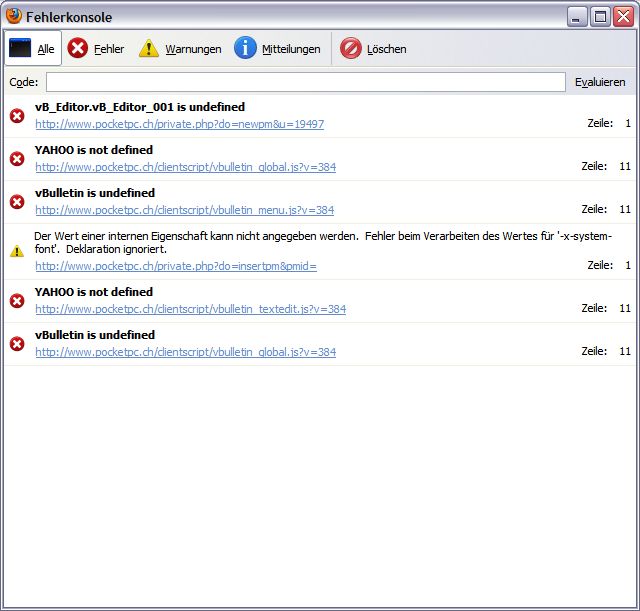Clear console with Löschen
This screenshot has height=611, width=640.
pyautogui.click(x=373, y=49)
